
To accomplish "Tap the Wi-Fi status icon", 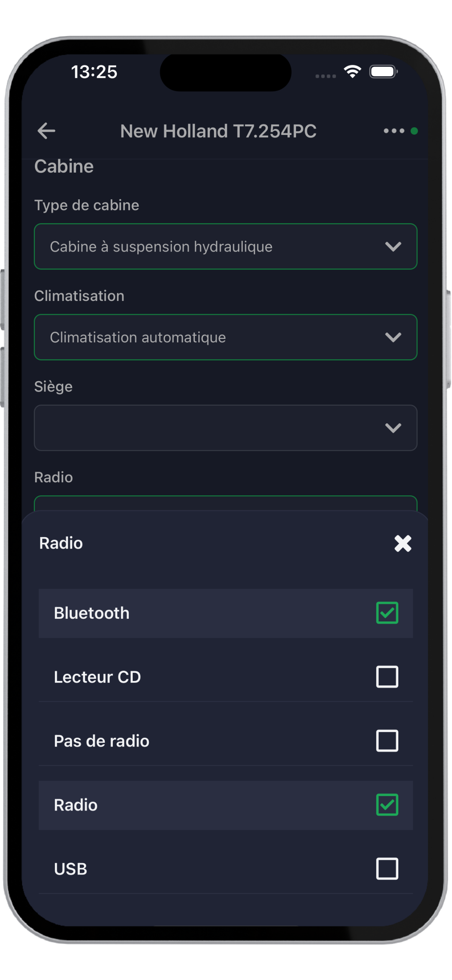I will 352,72.
